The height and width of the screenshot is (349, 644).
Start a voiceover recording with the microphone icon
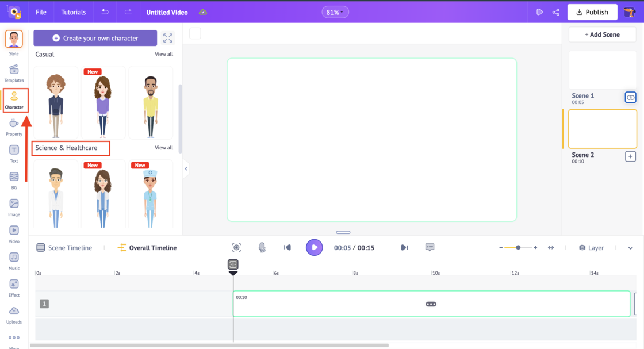[x=262, y=247]
